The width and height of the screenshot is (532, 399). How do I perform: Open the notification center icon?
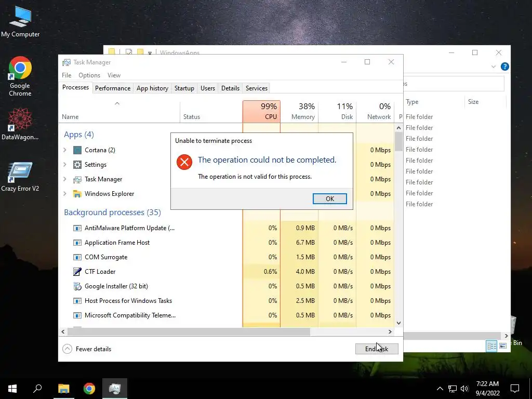point(515,389)
